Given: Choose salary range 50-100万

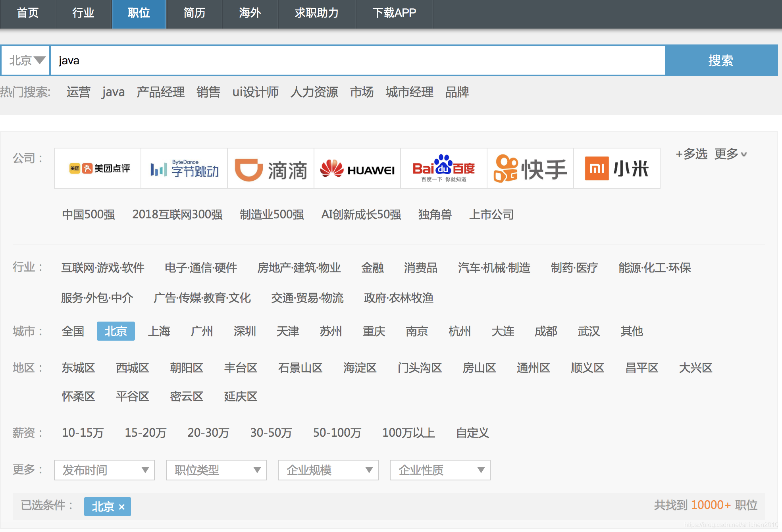Looking at the screenshot, I should click(337, 432).
